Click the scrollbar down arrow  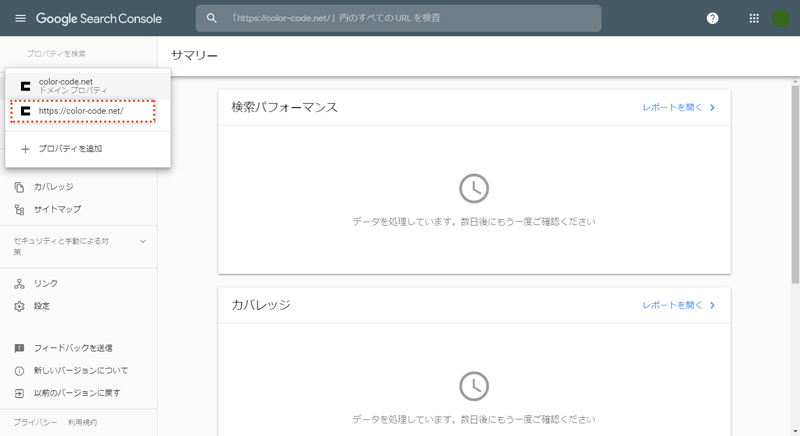click(795, 432)
